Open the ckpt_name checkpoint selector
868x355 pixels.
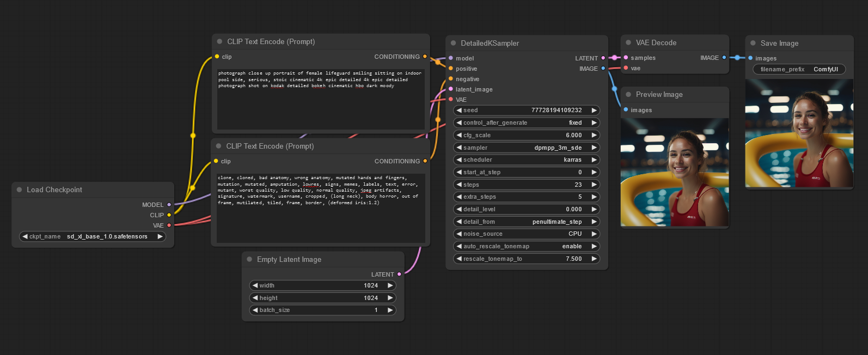[x=93, y=237]
